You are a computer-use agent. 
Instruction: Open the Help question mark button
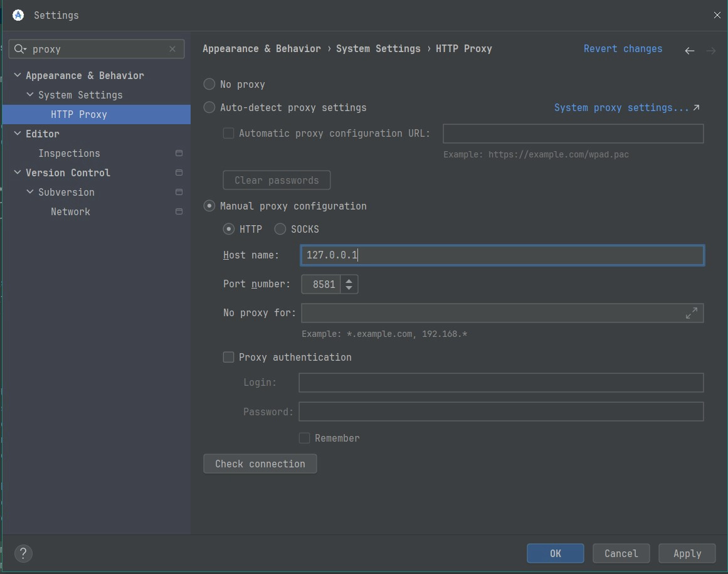point(23,553)
